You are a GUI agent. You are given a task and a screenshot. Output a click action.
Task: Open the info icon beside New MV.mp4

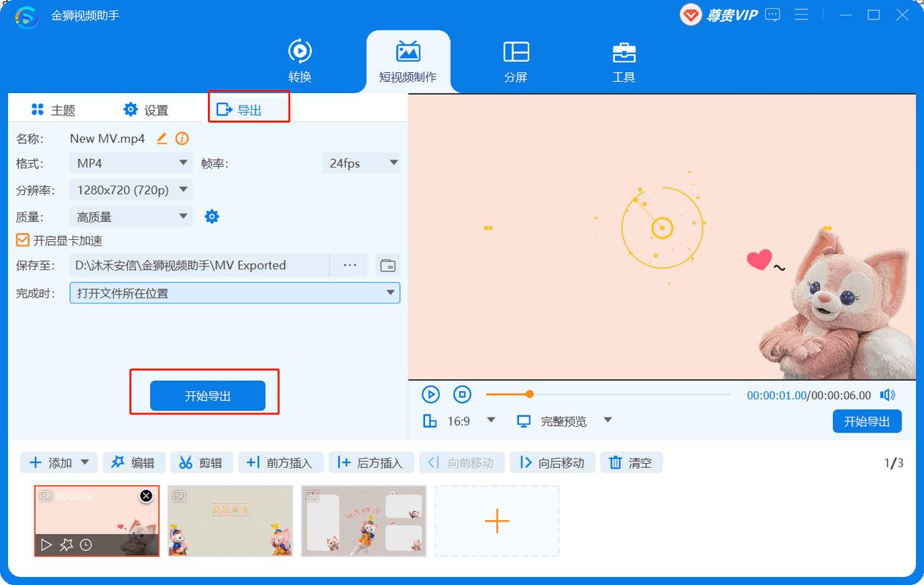(182, 138)
